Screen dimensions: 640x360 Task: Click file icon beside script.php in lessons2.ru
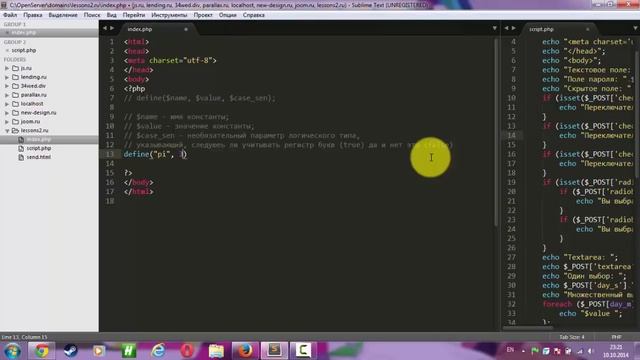[21, 148]
